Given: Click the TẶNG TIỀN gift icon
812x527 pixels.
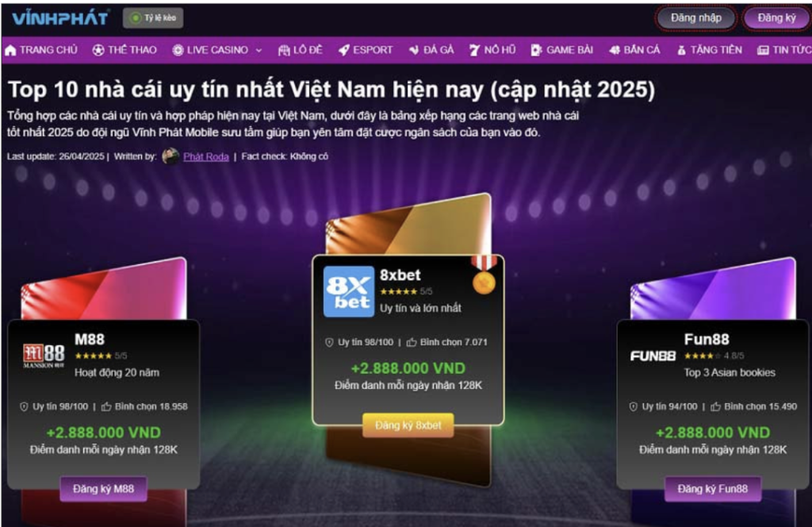Looking at the screenshot, I should point(681,50).
